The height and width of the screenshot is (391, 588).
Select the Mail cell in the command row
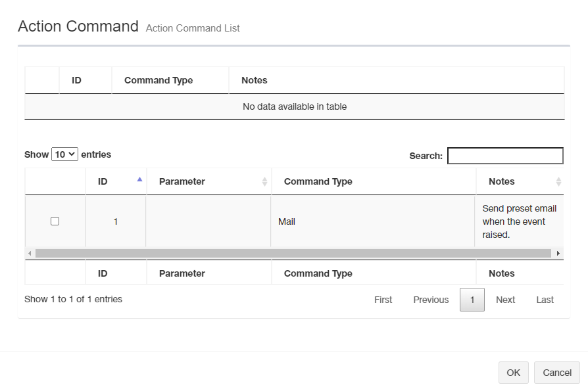287,221
